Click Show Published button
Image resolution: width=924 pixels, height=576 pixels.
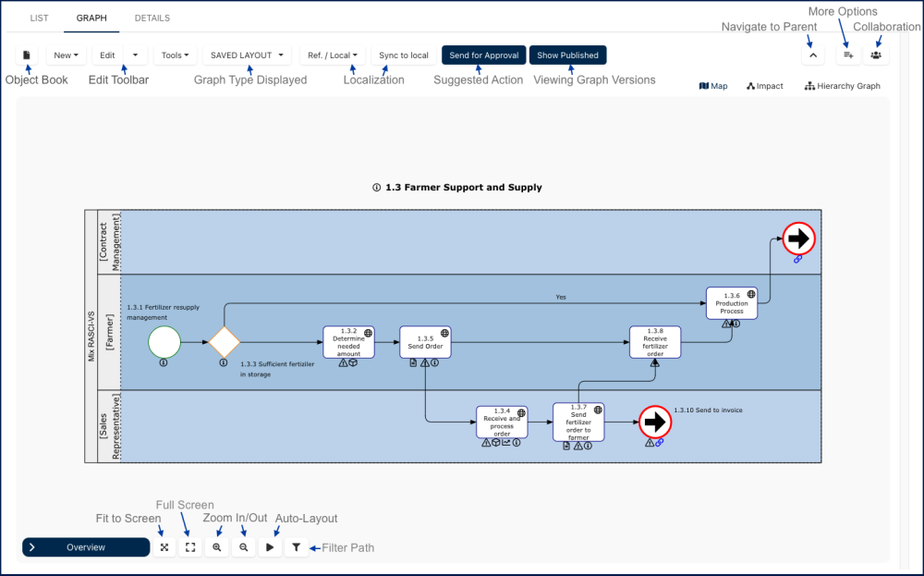(567, 55)
